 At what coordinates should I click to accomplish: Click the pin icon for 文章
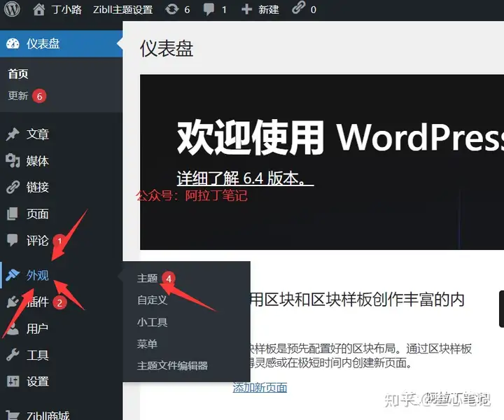tap(13, 134)
